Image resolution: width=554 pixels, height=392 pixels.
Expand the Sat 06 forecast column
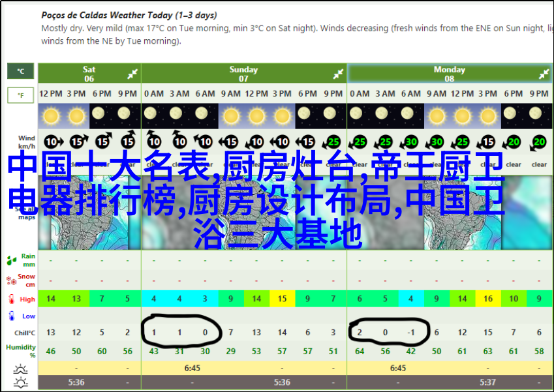(x=132, y=74)
